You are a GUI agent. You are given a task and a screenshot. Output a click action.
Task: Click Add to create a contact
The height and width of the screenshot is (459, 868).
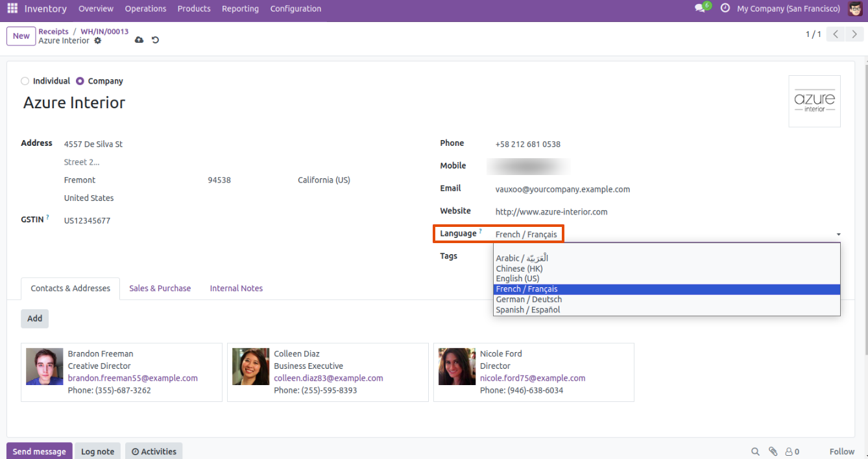(x=35, y=318)
